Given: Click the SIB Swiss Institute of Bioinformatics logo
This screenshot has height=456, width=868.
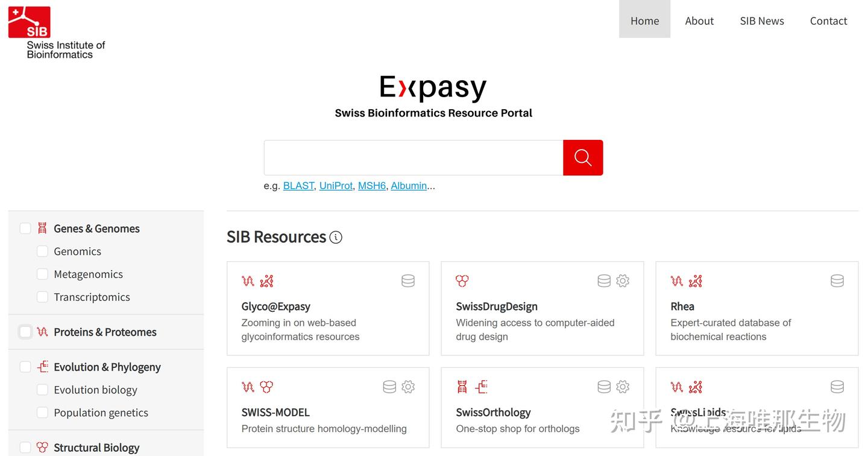Looking at the screenshot, I should pyautogui.click(x=57, y=33).
